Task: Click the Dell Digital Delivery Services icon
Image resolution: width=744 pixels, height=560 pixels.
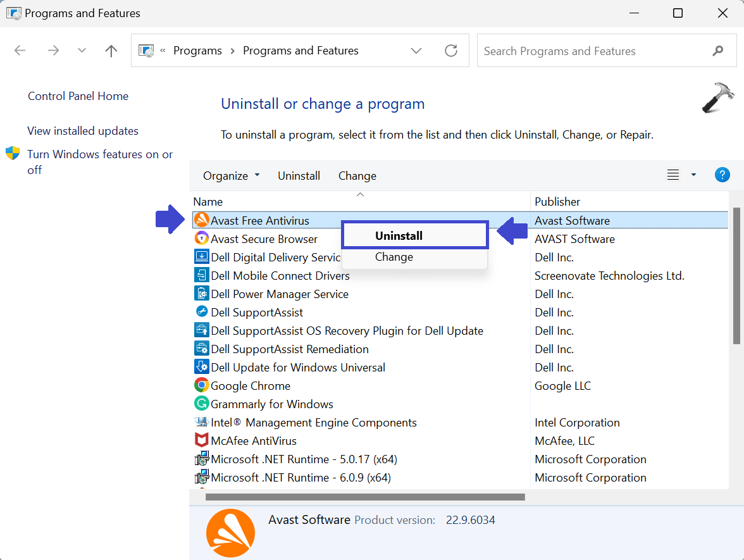Action: [202, 257]
